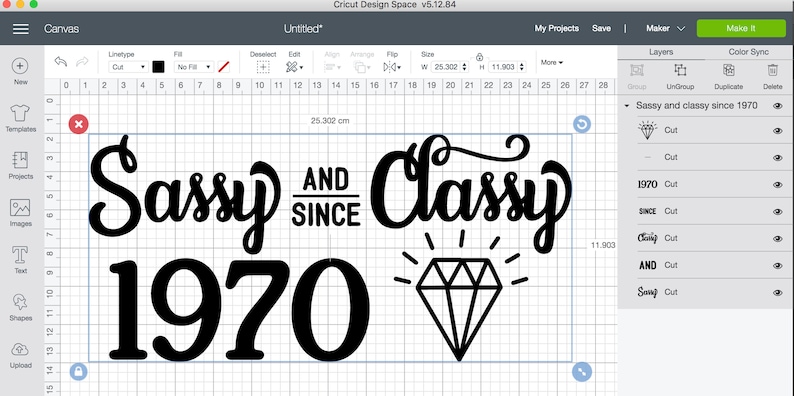Hide the diamond image layer
This screenshot has height=396, width=794.
coord(778,131)
